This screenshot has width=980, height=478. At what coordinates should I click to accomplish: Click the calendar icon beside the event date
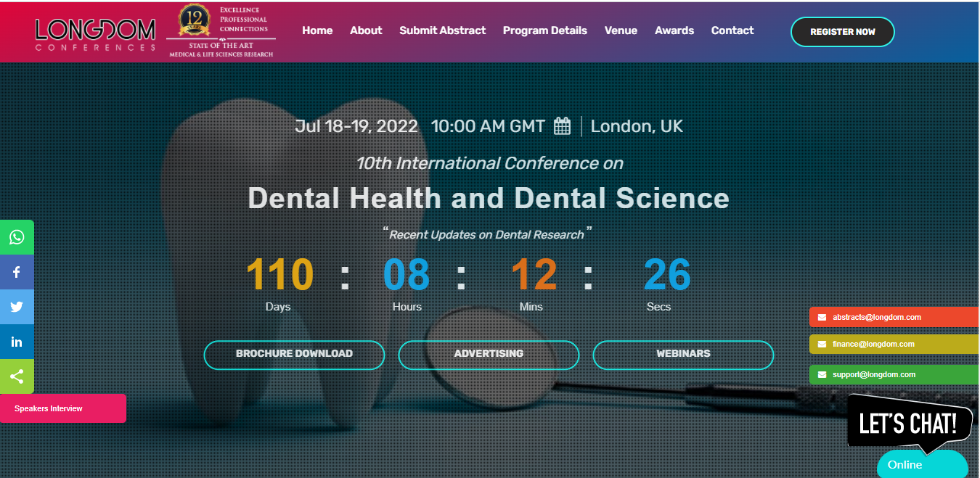[562, 125]
